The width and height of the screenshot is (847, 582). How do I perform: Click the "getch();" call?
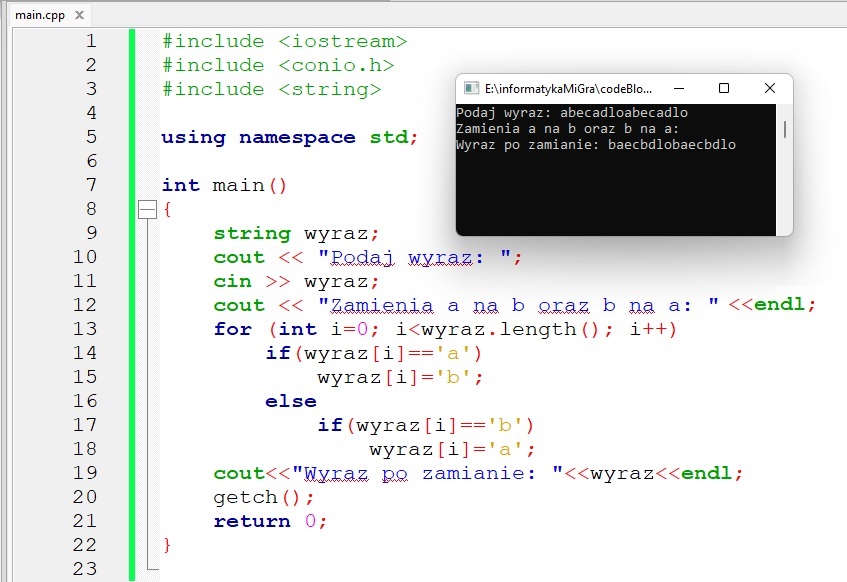point(264,497)
